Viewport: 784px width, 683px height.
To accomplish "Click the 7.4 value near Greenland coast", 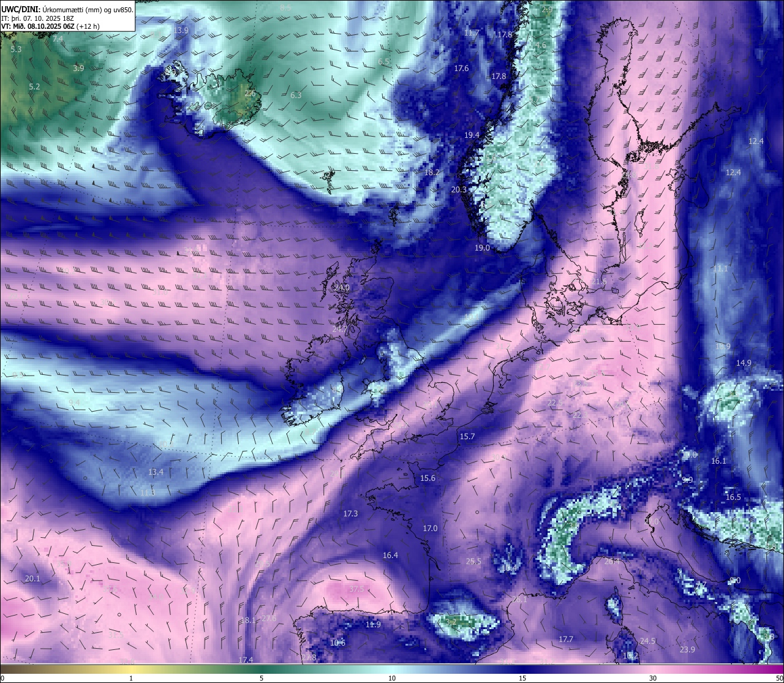I will [58, 39].
